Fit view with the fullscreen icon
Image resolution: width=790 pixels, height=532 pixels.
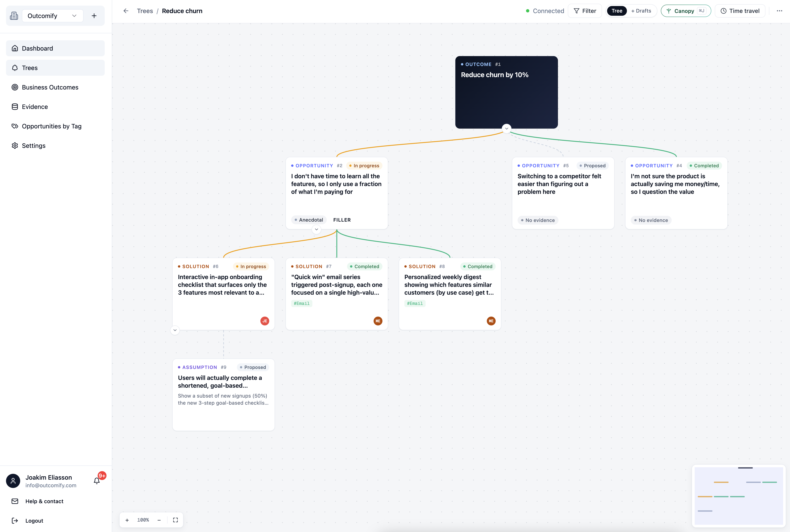tap(175, 520)
